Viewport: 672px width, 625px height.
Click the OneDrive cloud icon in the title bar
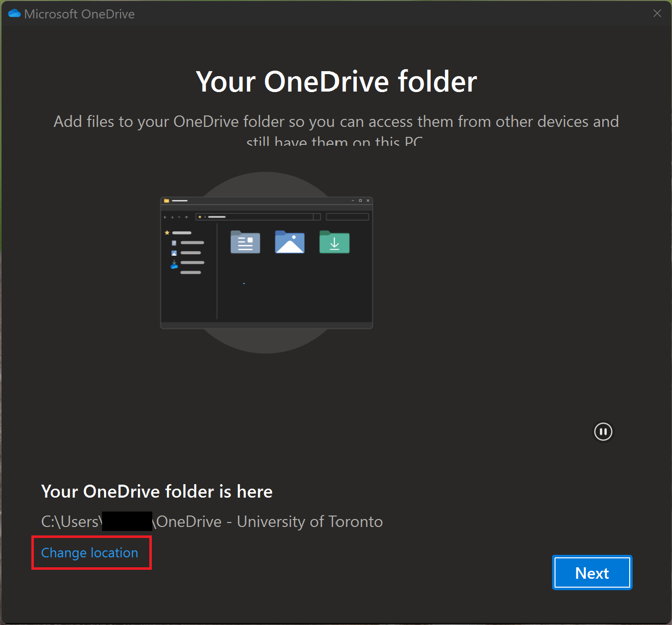tap(14, 13)
